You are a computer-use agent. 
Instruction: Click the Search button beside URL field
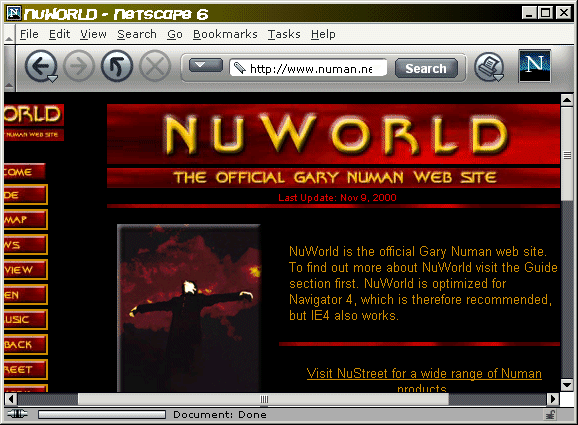point(426,68)
